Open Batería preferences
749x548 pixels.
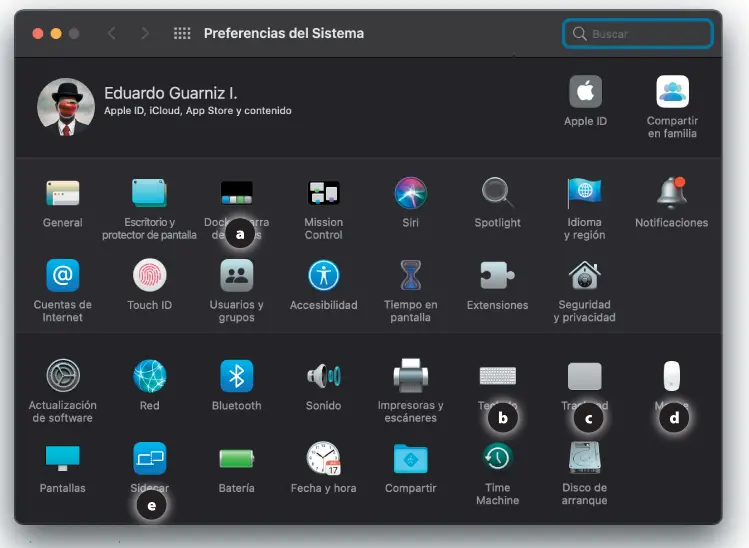click(236, 459)
